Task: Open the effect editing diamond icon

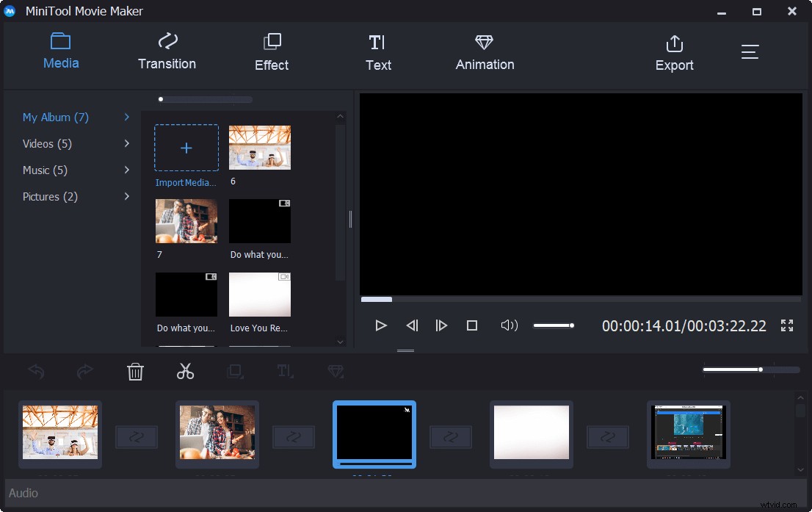Action: coord(335,372)
